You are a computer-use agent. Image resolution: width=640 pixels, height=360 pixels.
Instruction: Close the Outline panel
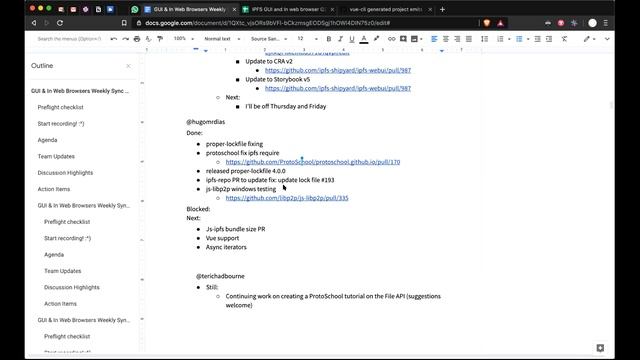(129, 66)
